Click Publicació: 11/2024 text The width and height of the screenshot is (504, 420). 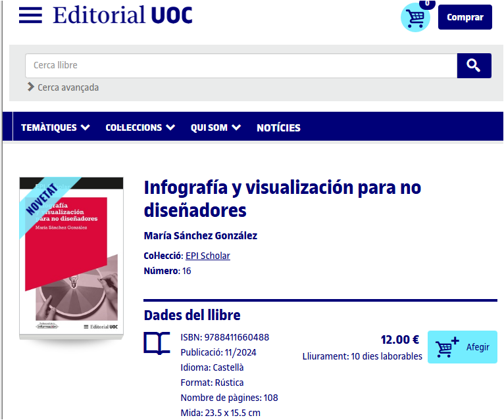click(x=218, y=352)
